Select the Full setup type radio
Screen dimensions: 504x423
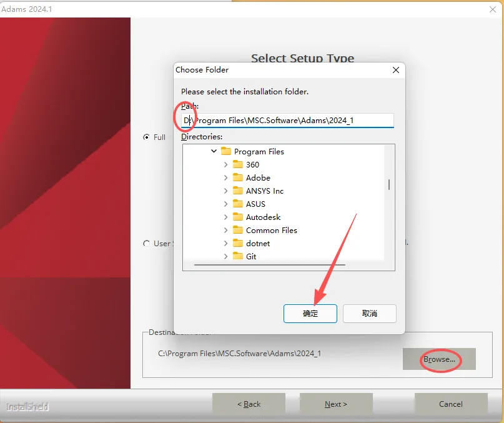coord(146,137)
